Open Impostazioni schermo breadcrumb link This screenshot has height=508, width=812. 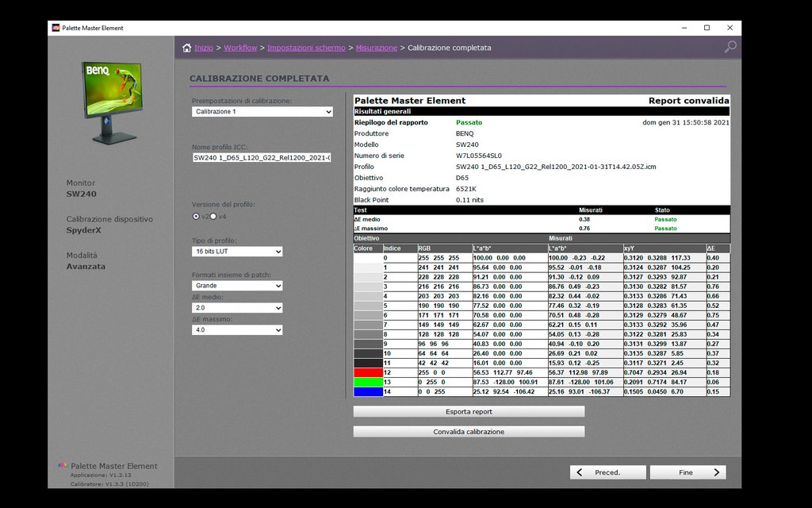(x=306, y=48)
